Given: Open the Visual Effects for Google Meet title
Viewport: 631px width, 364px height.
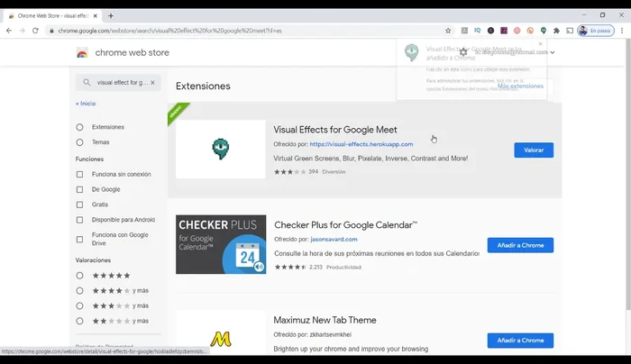Looking at the screenshot, I should click(x=335, y=130).
